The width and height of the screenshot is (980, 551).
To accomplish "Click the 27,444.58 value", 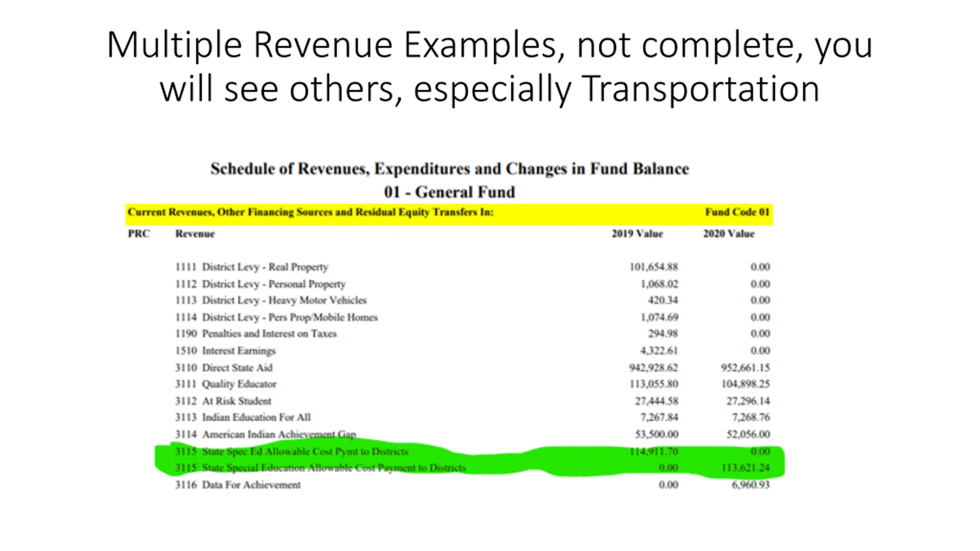I will (657, 401).
